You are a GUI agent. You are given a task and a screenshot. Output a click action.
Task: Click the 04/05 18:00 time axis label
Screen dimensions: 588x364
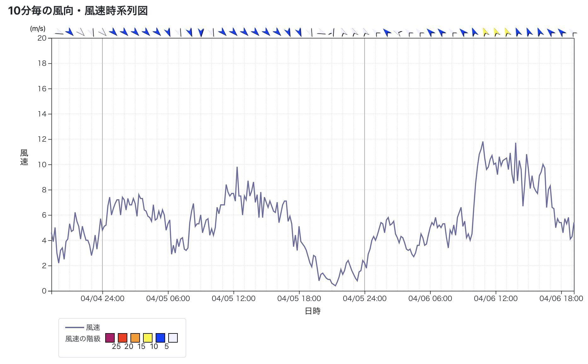coord(299,299)
